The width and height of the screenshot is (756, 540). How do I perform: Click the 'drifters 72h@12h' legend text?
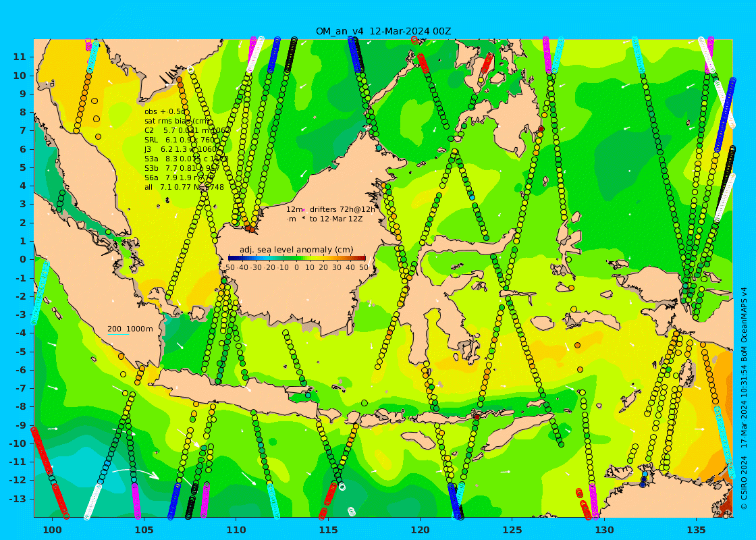point(342,209)
